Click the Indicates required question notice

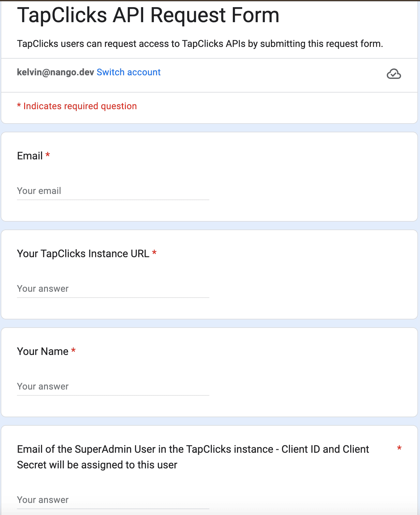pyautogui.click(x=77, y=106)
